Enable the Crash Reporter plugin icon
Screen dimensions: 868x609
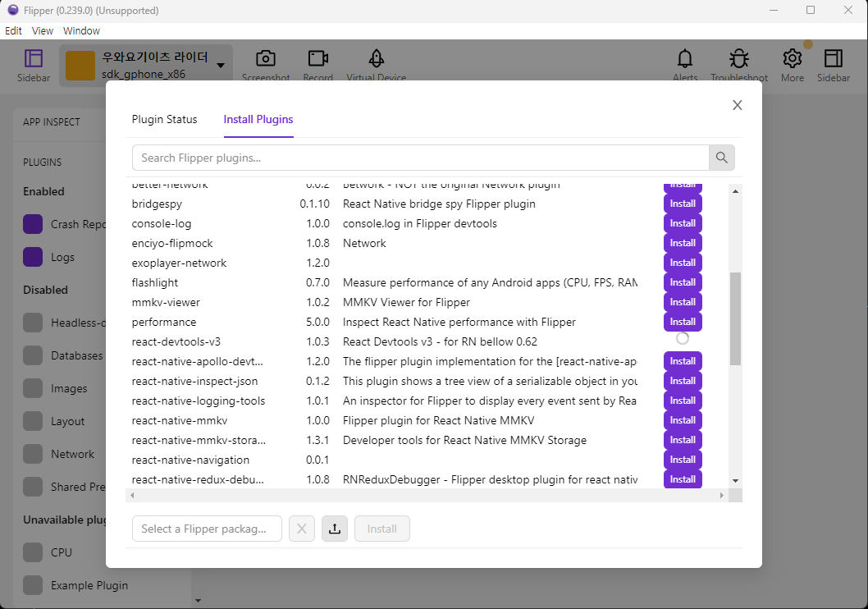[33, 224]
